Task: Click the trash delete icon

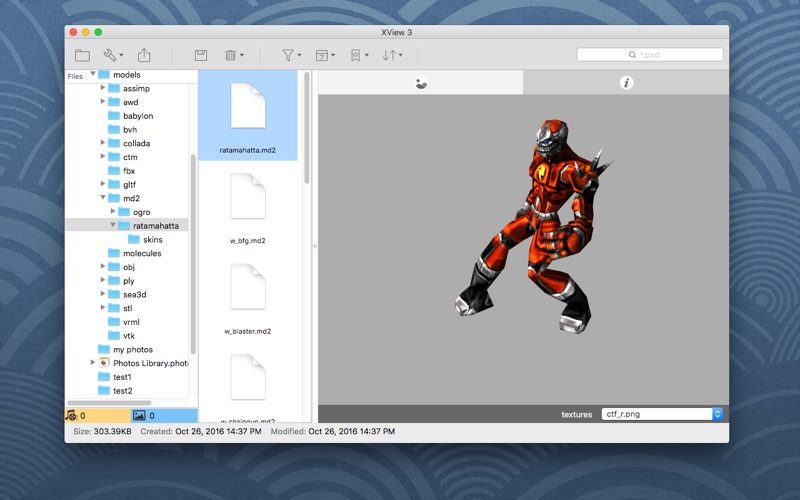Action: tap(233, 55)
